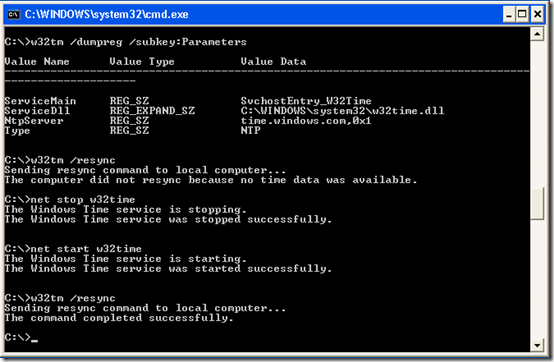Click the Value Name column header

pos(37,61)
